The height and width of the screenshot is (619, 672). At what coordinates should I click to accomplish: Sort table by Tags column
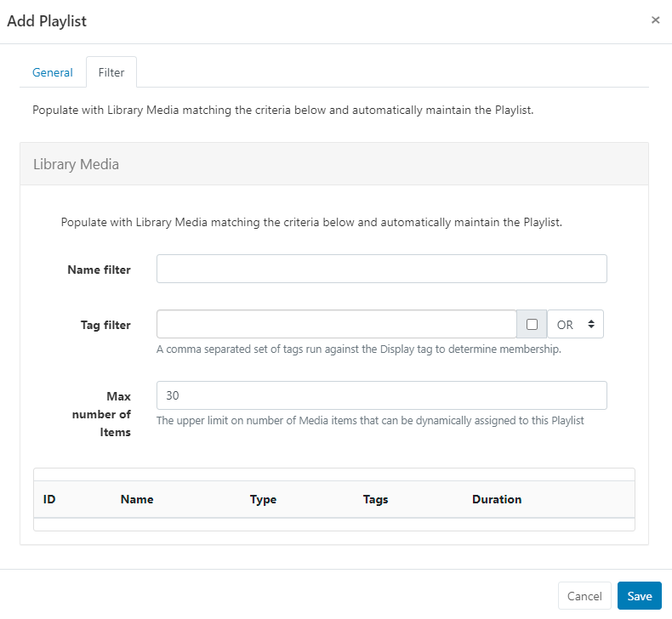tap(375, 499)
